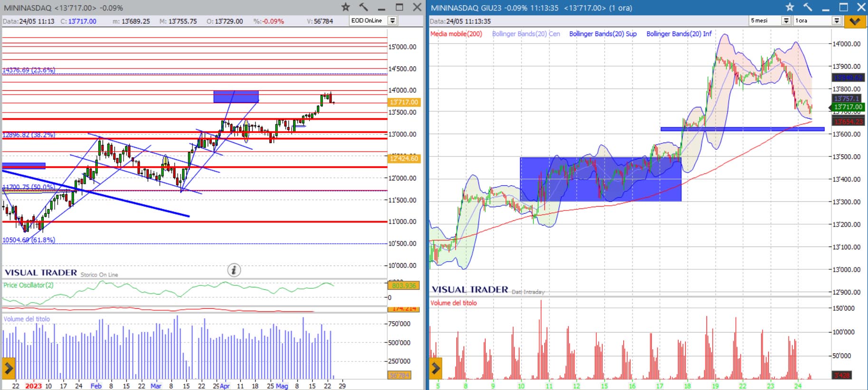Image resolution: width=868 pixels, height=390 pixels.
Task: Open EOD OnLine dropdown arrow
Action: [x=392, y=21]
